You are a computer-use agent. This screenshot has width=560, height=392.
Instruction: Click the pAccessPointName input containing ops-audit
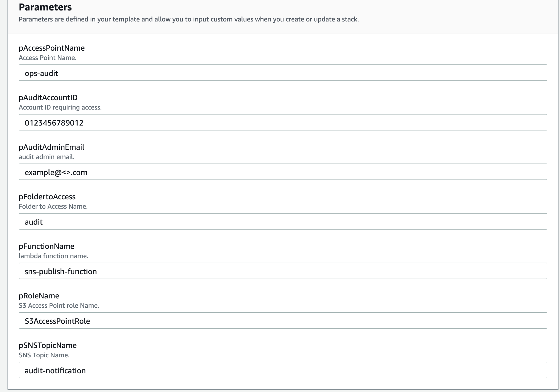tap(283, 73)
